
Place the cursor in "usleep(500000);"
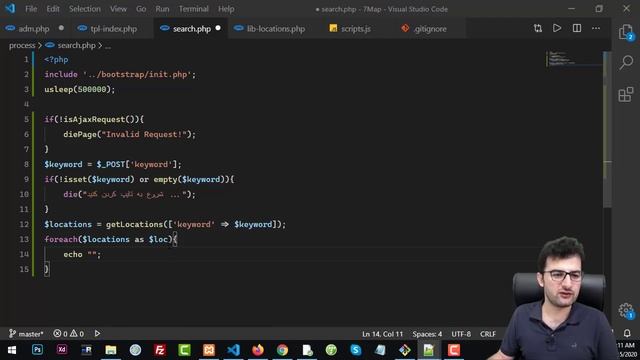point(80,89)
